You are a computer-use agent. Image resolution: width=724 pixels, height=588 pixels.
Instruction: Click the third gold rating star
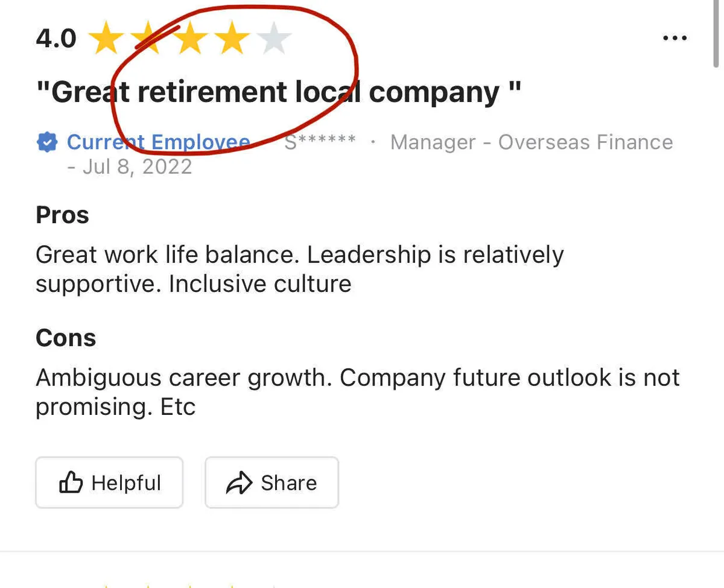pos(191,39)
